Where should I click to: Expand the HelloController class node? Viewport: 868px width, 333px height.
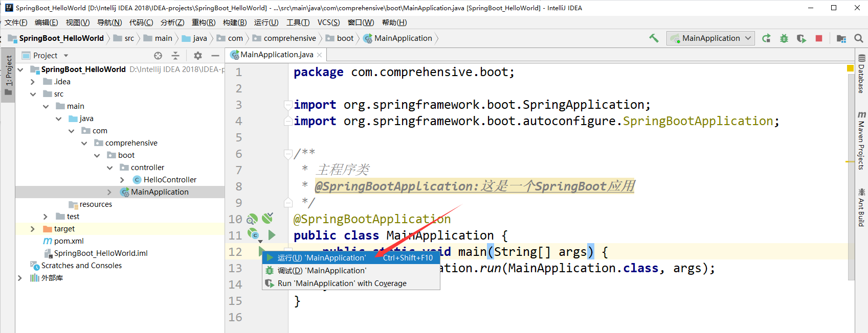pyautogui.click(x=122, y=180)
